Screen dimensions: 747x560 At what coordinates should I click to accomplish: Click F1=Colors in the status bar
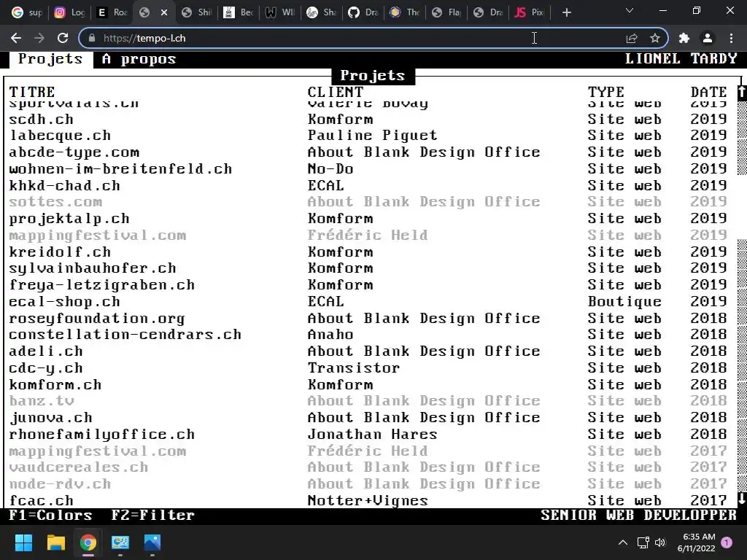(50, 516)
